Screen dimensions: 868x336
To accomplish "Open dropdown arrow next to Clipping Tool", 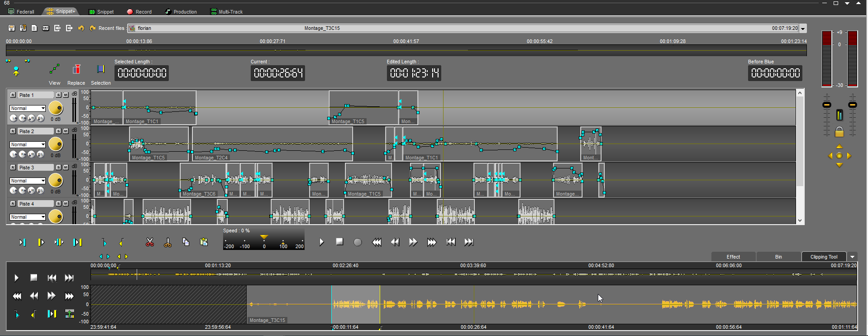I will point(852,257).
